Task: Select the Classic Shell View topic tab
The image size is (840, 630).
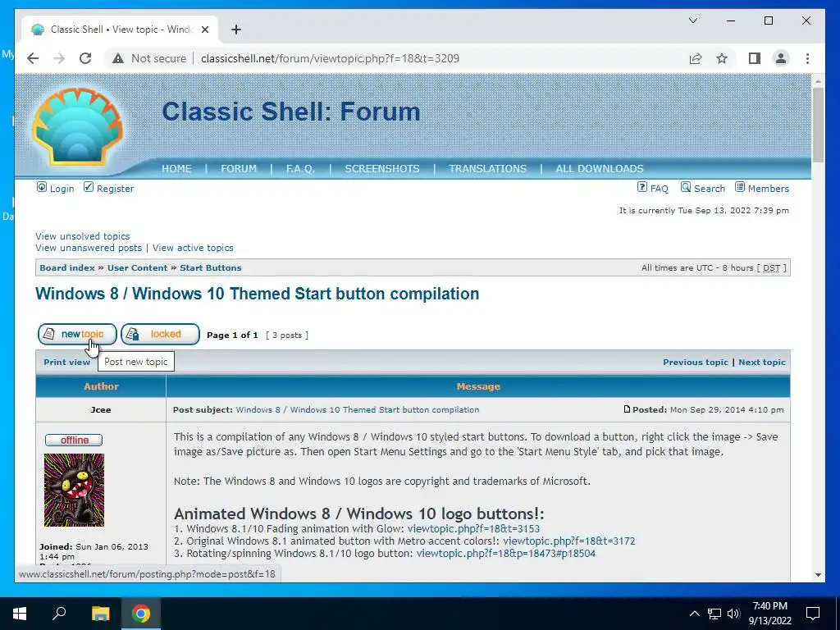Action: [x=119, y=30]
